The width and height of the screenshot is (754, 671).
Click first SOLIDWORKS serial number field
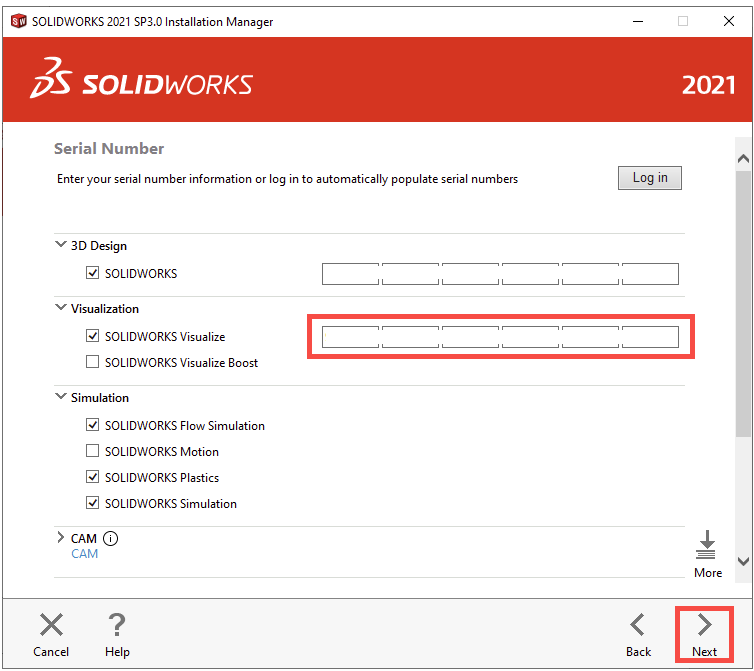click(x=350, y=274)
